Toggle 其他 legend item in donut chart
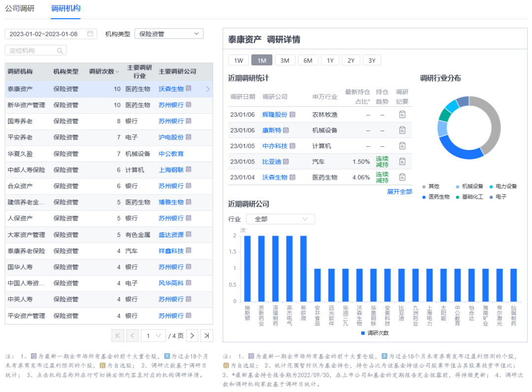Screen dimensions: 532x392 (431, 187)
